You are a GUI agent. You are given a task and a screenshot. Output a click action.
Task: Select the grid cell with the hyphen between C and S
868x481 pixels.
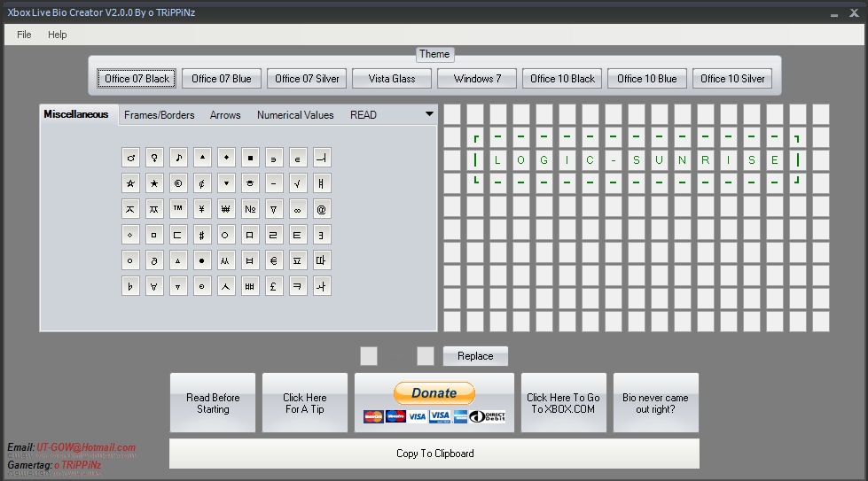(614, 160)
